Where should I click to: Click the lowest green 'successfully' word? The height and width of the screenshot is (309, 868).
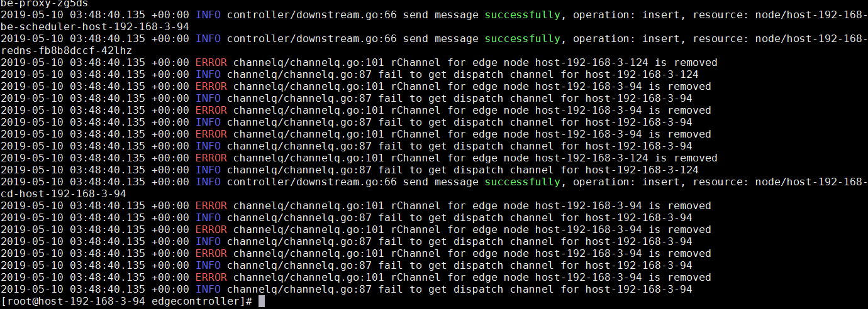[523, 182]
